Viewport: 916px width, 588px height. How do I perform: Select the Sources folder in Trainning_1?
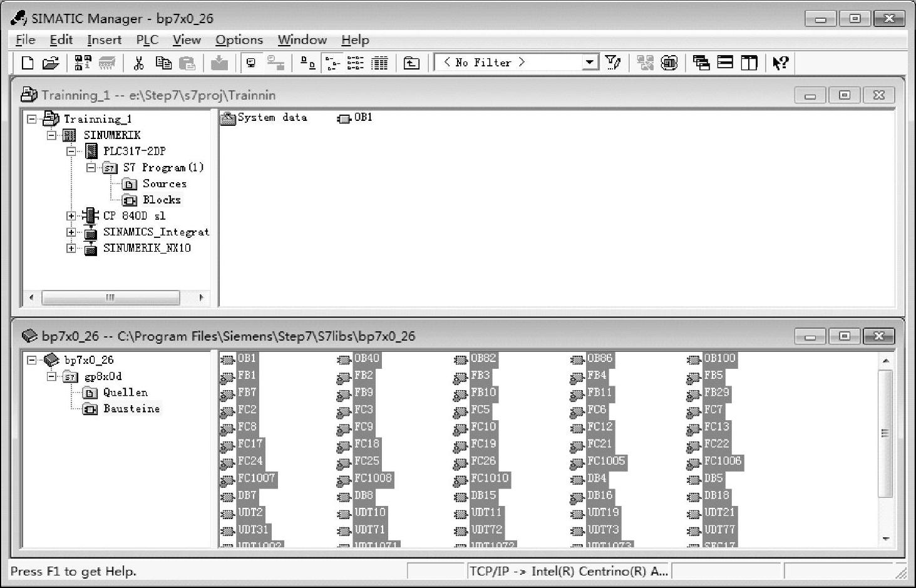coord(164,184)
